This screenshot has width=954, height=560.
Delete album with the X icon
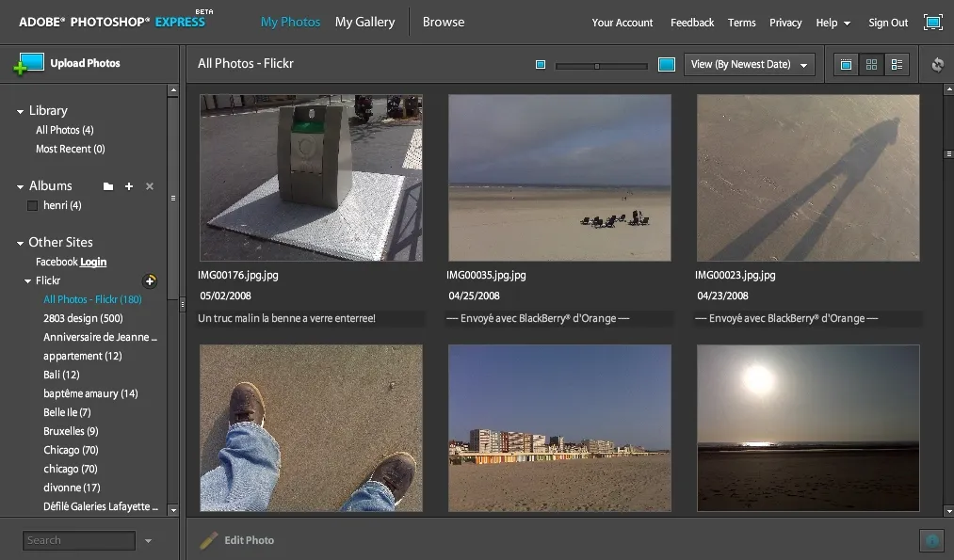coord(150,186)
